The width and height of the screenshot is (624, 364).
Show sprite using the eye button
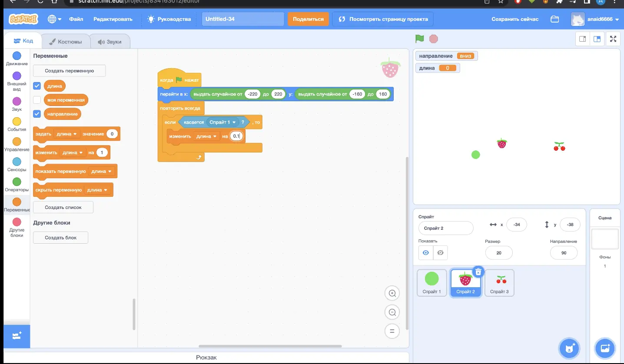pos(426,252)
